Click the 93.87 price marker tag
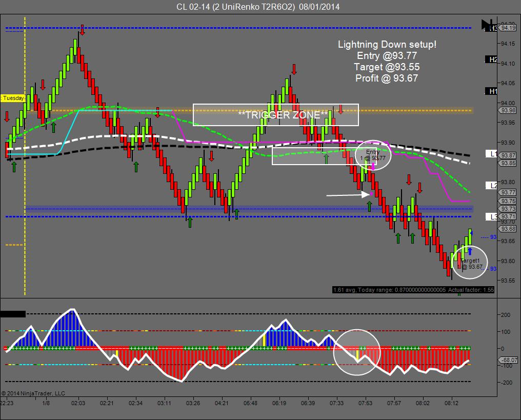The width and height of the screenshot is (521, 420). point(508,155)
